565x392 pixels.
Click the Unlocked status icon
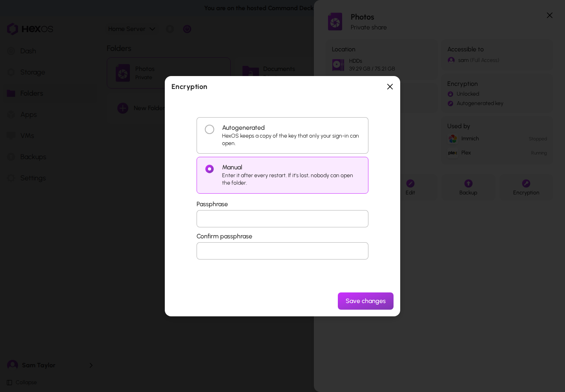click(x=450, y=94)
